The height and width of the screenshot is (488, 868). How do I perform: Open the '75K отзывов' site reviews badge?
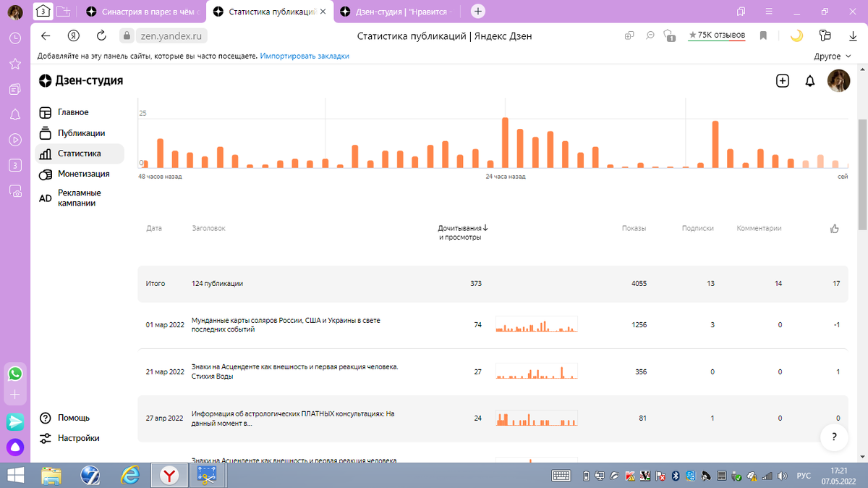coord(716,35)
